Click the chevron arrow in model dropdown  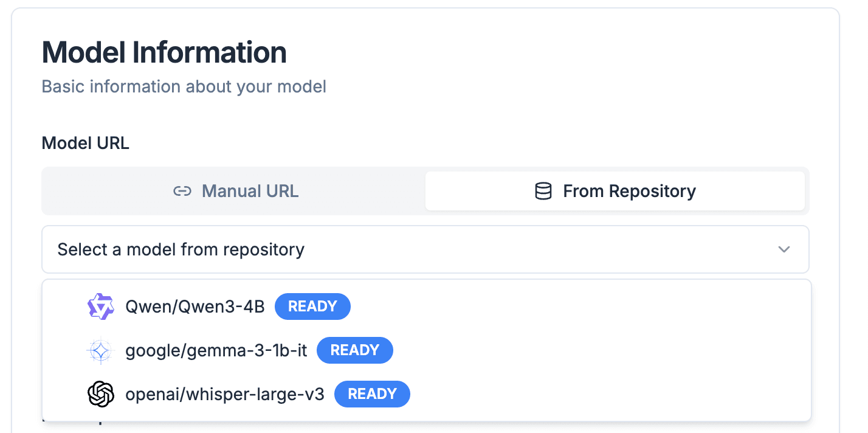[784, 249]
